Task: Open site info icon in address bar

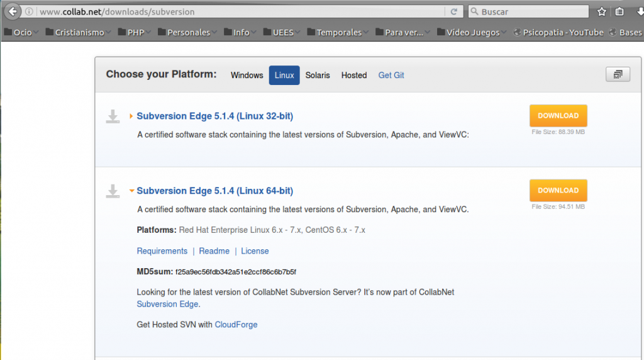Action: (x=29, y=11)
